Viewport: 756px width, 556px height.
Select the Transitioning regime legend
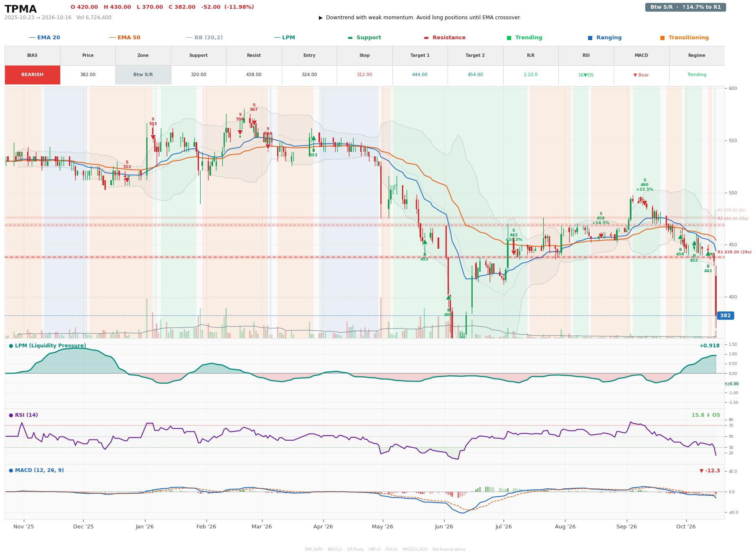pos(685,38)
